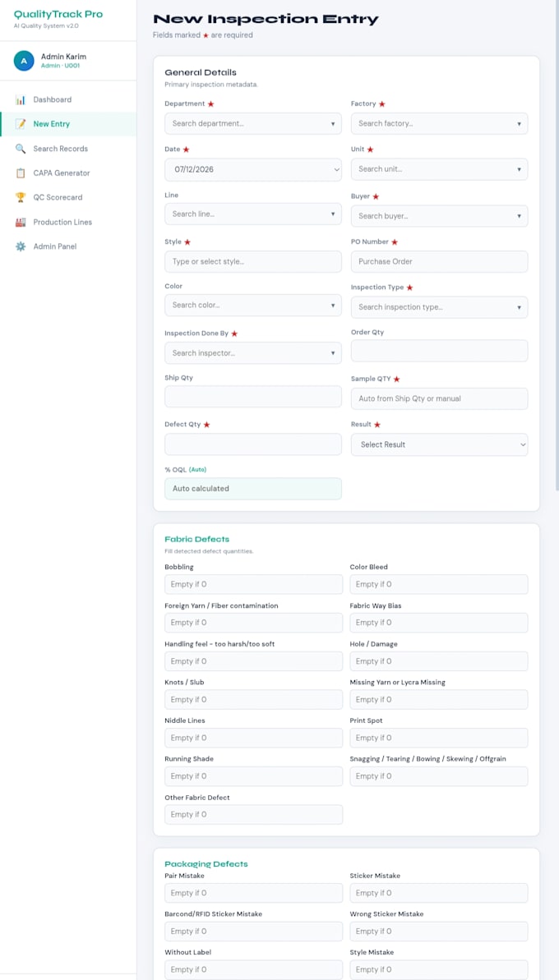This screenshot has width=559, height=980.
Task: Click the Bobbling defect input
Action: [x=253, y=584]
